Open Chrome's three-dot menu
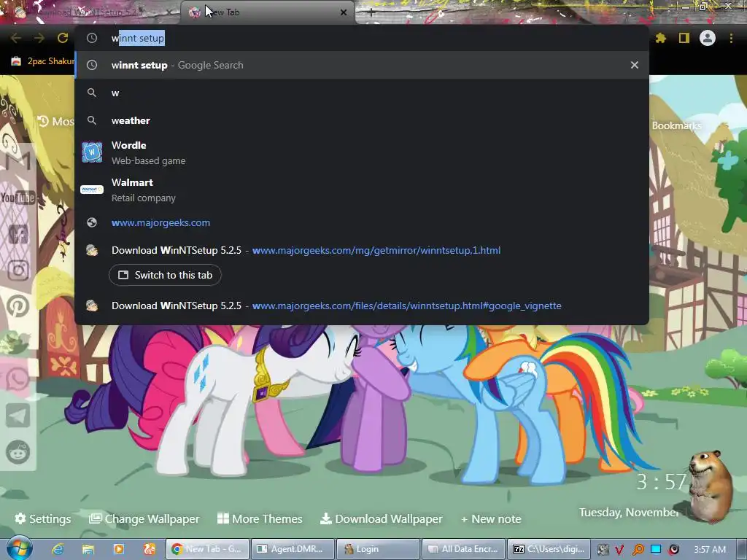Viewport: 747px width, 560px height. (731, 38)
